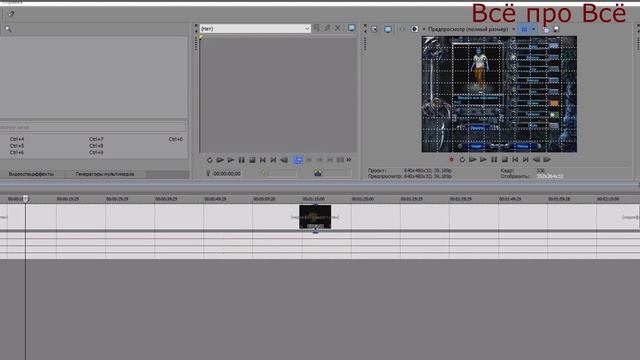Switch to the Видеоспецэффекты tab
Image resolution: width=640 pixels, height=360 pixels.
(x=31, y=174)
